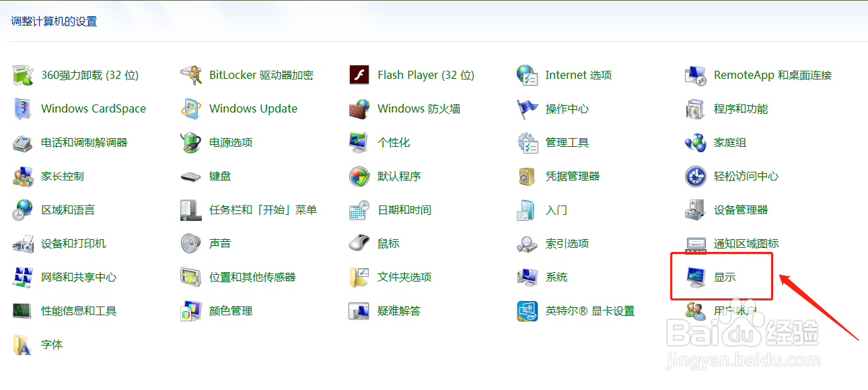
Task: Open the 疑难解答 link
Action: click(x=399, y=311)
